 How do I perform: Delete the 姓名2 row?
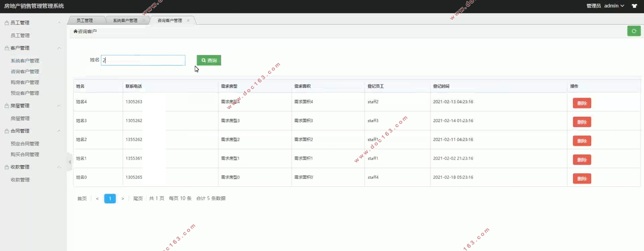[582, 141]
